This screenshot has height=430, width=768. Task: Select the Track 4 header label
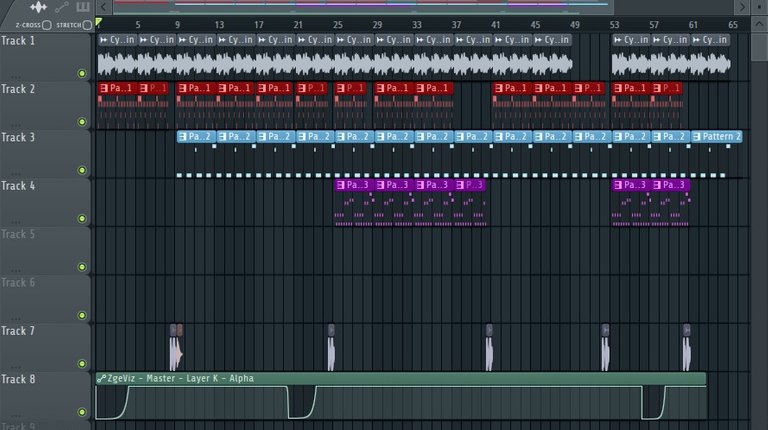pos(18,186)
